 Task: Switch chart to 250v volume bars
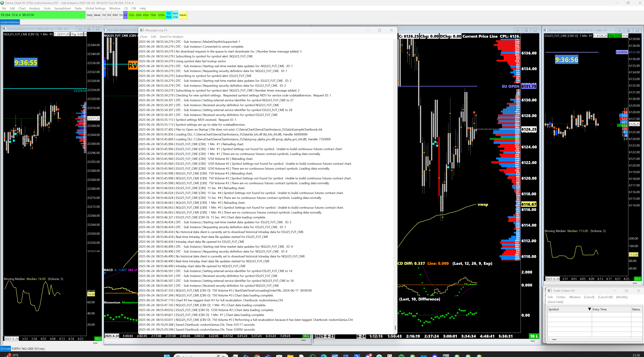[139, 15]
